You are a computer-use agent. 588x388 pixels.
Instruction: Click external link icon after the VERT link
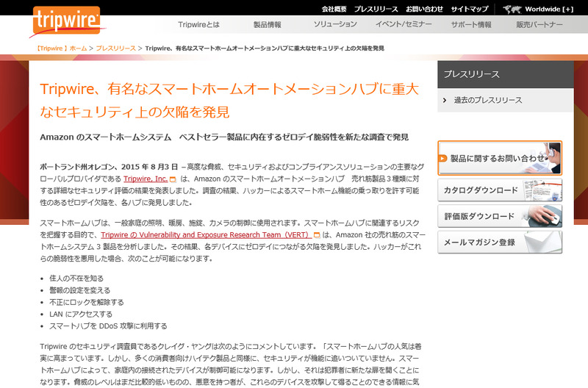[317, 235]
